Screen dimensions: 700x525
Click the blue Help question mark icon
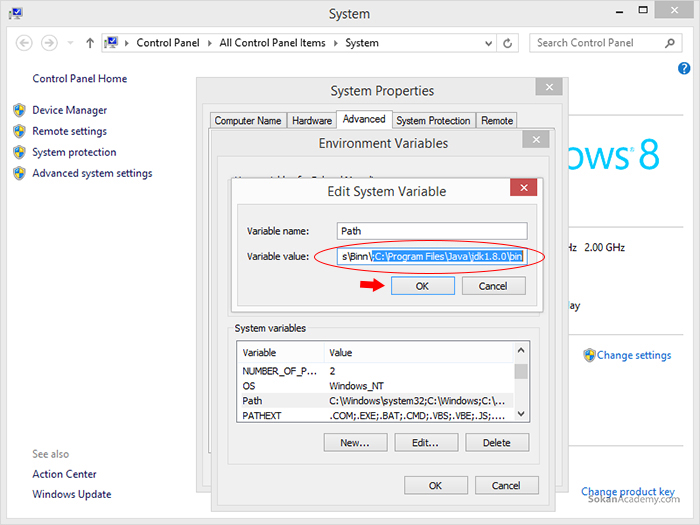coord(684,68)
